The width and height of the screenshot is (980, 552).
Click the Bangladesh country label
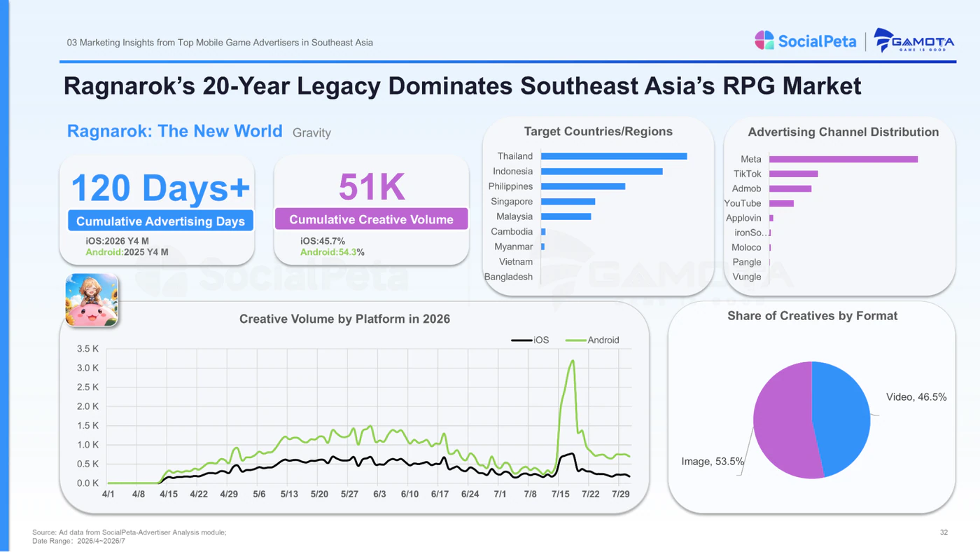(508, 277)
